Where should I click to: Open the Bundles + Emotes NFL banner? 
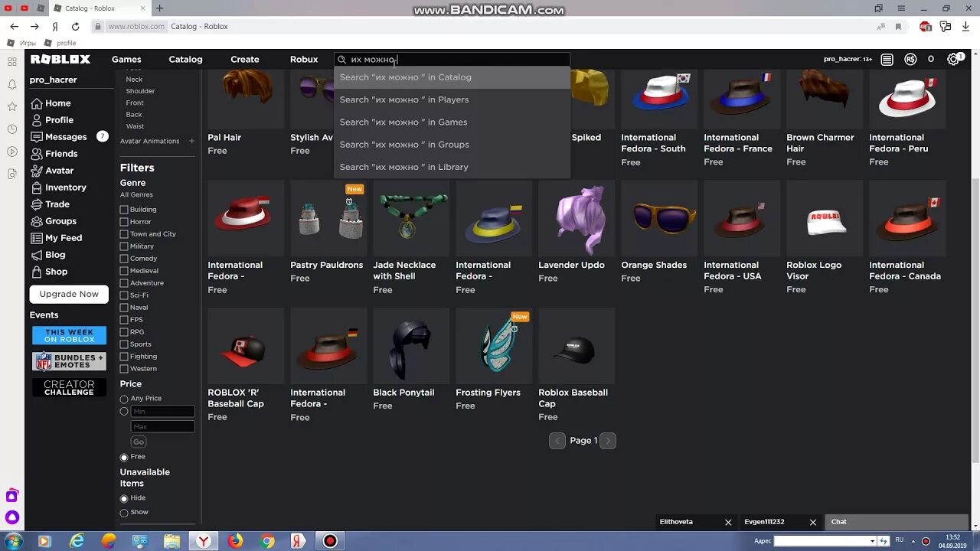click(x=69, y=361)
